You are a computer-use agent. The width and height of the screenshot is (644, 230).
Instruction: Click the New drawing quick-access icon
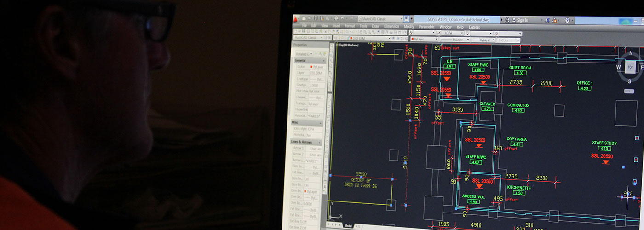304,19
